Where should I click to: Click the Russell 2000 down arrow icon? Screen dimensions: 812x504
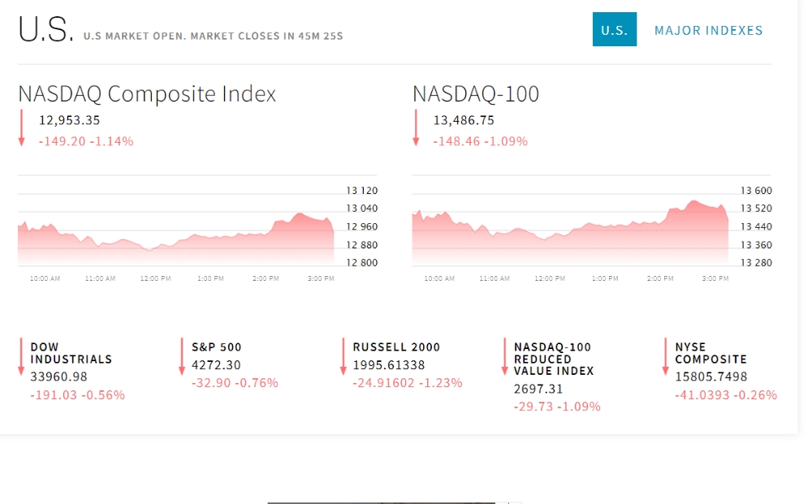(x=343, y=356)
